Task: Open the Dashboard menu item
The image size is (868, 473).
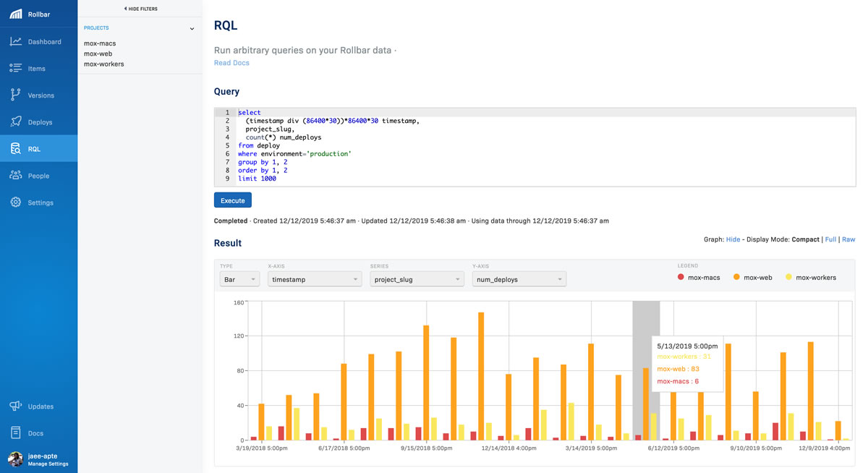Action: [x=45, y=42]
